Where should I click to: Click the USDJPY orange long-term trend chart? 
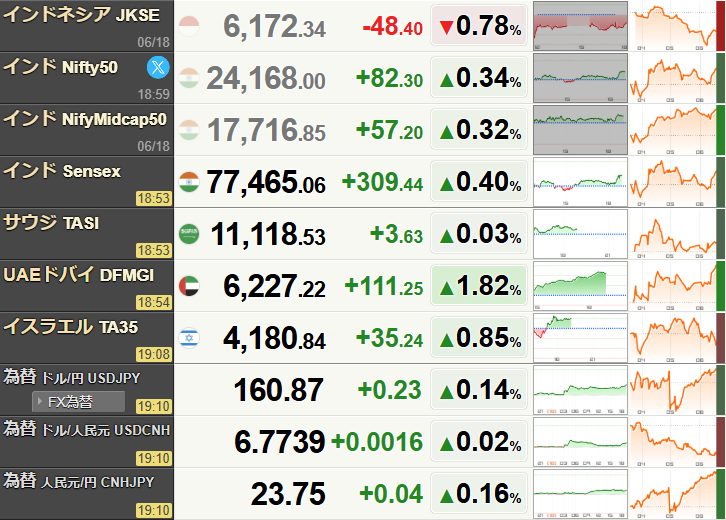(x=673, y=390)
